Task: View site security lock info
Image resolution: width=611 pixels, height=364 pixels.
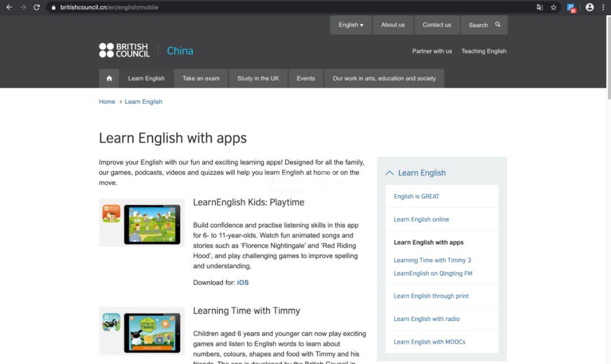Action: [x=53, y=7]
